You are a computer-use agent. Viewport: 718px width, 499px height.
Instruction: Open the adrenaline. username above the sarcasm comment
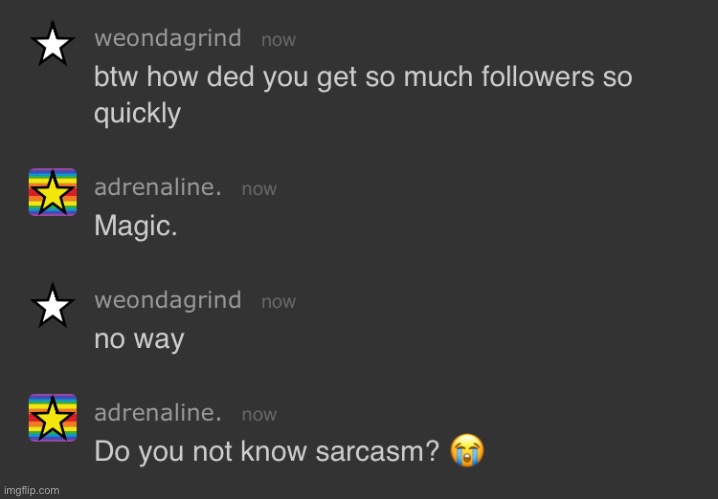click(157, 412)
